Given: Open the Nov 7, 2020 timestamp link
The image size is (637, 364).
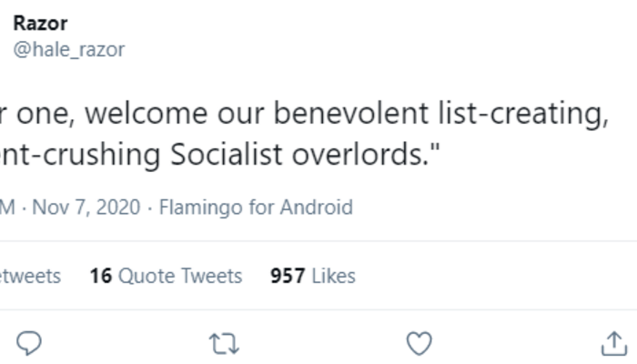Looking at the screenshot, I should click(86, 207).
